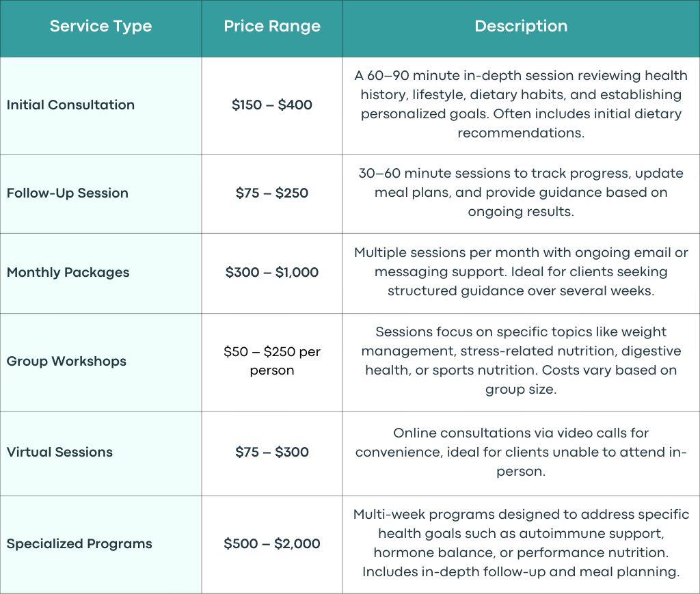
Task: Click the $75 – $300 price cell
Action: (x=272, y=452)
